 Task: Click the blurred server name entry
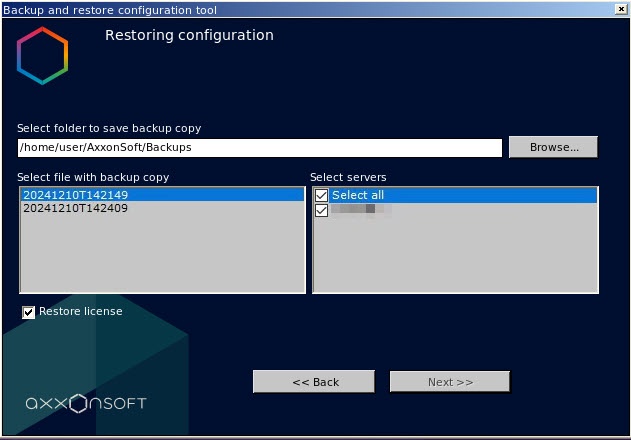coord(360,209)
